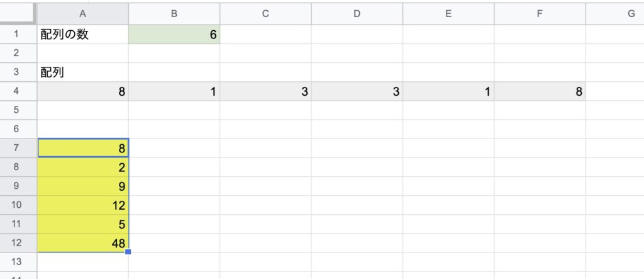Click column G header
The width and height of the screenshot is (644, 279).
point(615,14)
